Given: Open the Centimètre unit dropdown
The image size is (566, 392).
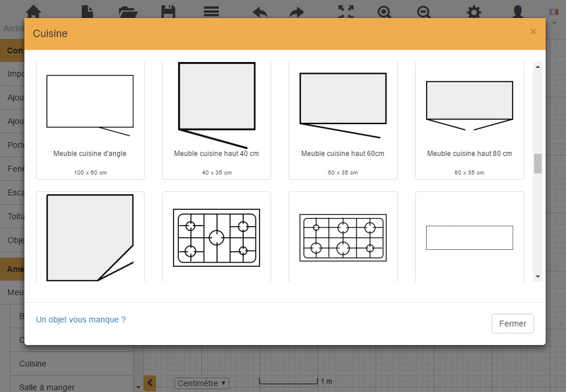Looking at the screenshot, I should [x=202, y=383].
